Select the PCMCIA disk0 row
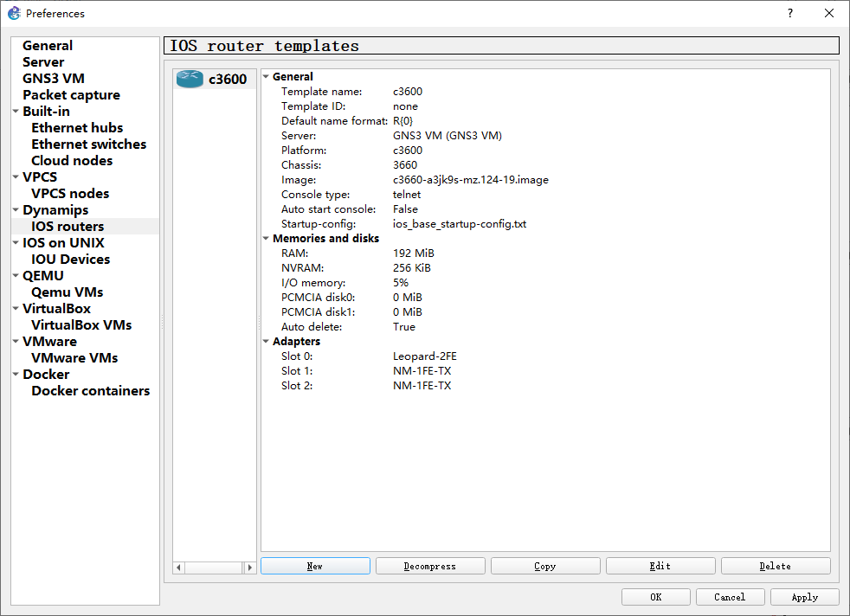Image resolution: width=850 pixels, height=616 pixels. point(545,297)
